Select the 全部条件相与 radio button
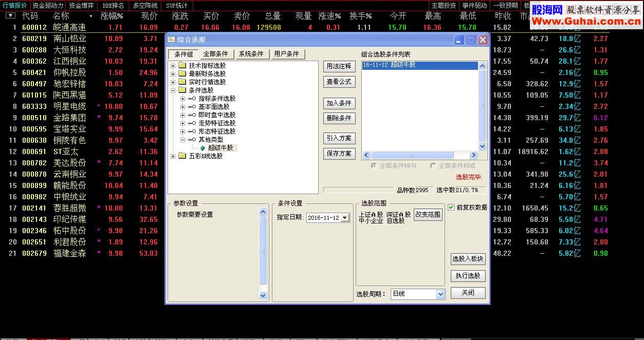Viewport: 644px width, 340px height. click(374, 166)
